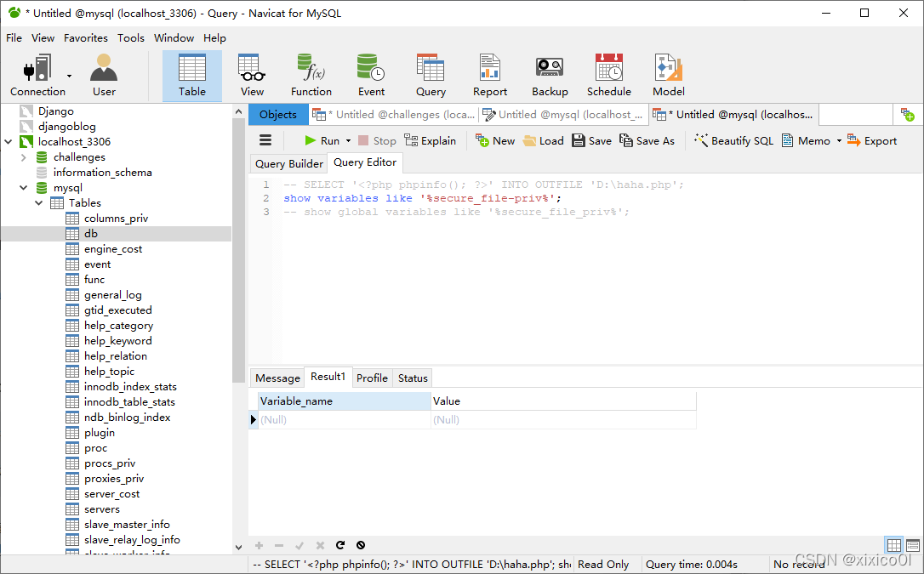Screen dimensions: 924x574
Task: Select the slave_master_info table
Action: click(x=127, y=525)
